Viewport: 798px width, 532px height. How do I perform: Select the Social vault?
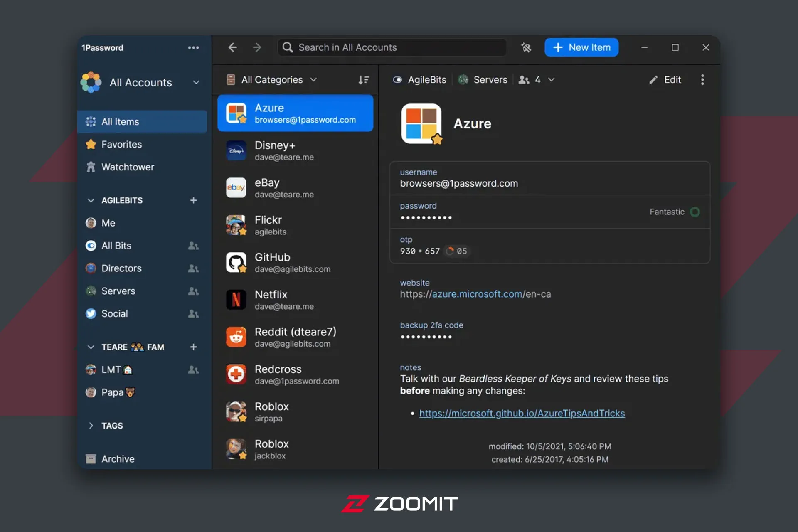click(x=142, y=314)
